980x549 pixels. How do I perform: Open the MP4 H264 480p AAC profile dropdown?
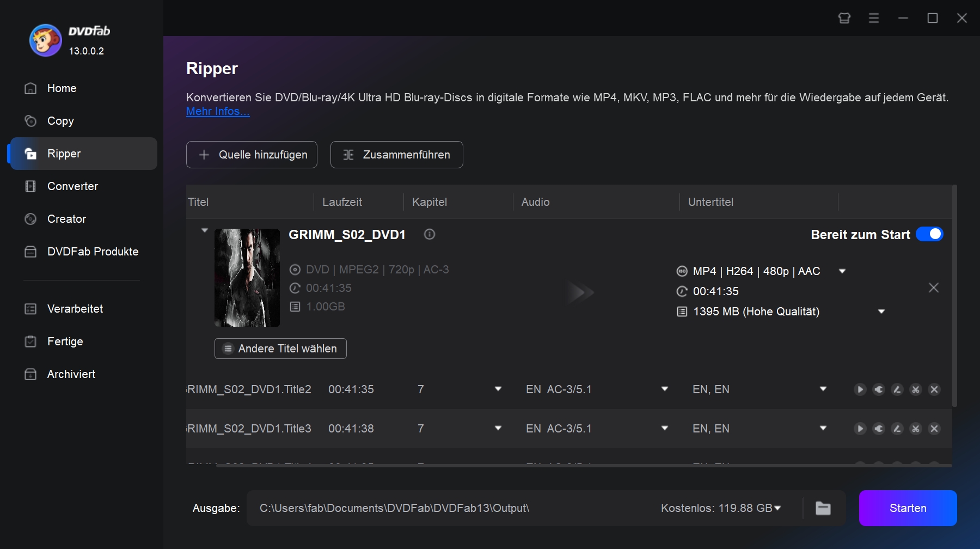[x=842, y=271]
